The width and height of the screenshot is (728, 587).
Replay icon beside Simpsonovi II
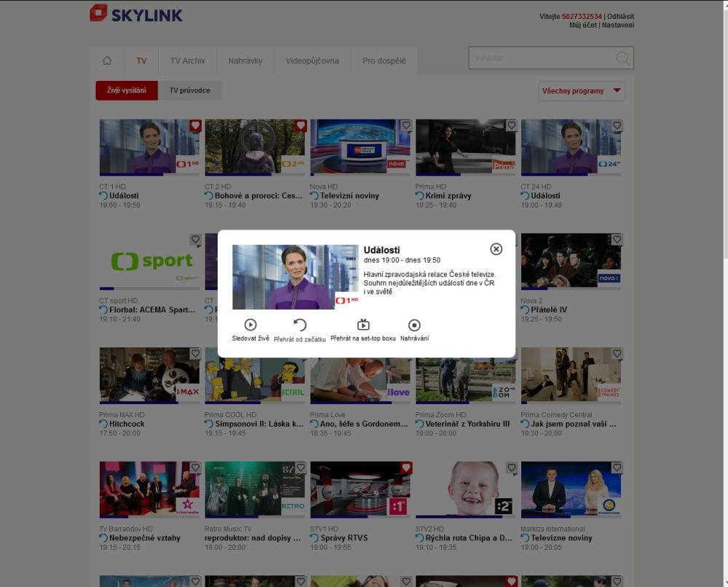(x=209, y=424)
